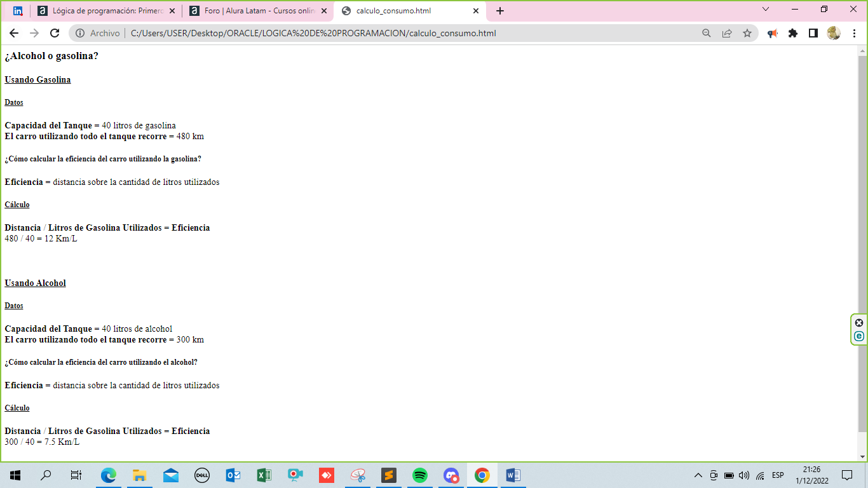Open the Dell app on the taskbar
The width and height of the screenshot is (868, 488).
202,475
